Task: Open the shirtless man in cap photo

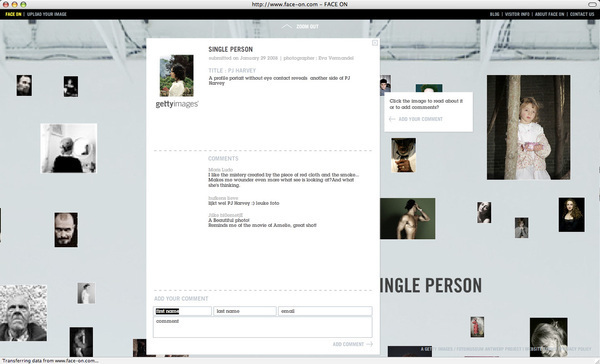Action: pyautogui.click(x=408, y=218)
